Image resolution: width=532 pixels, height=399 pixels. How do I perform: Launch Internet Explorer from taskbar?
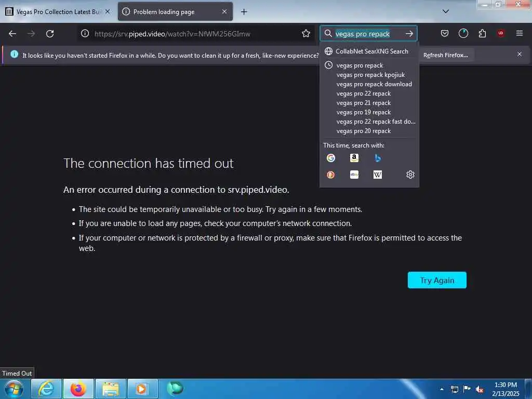point(46,389)
